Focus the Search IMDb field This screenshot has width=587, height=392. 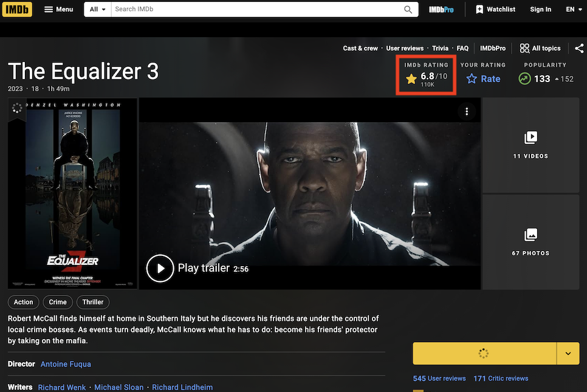(256, 9)
